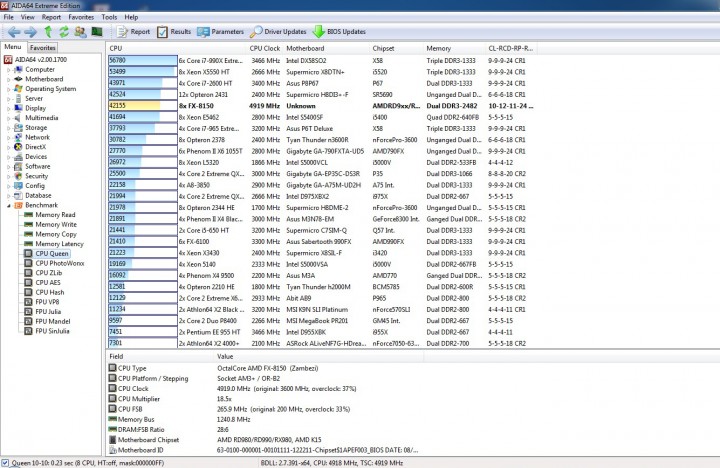
Task: Open the Report menu
Action: click(51, 17)
